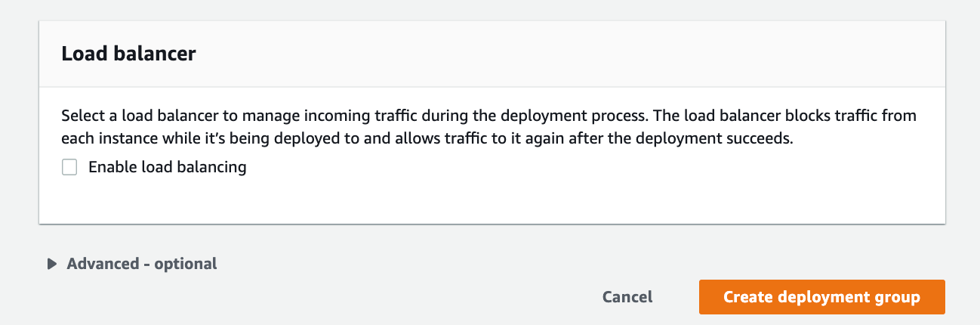
Task: Select the 'Load balancer' section heading
Action: pyautogui.click(x=128, y=54)
